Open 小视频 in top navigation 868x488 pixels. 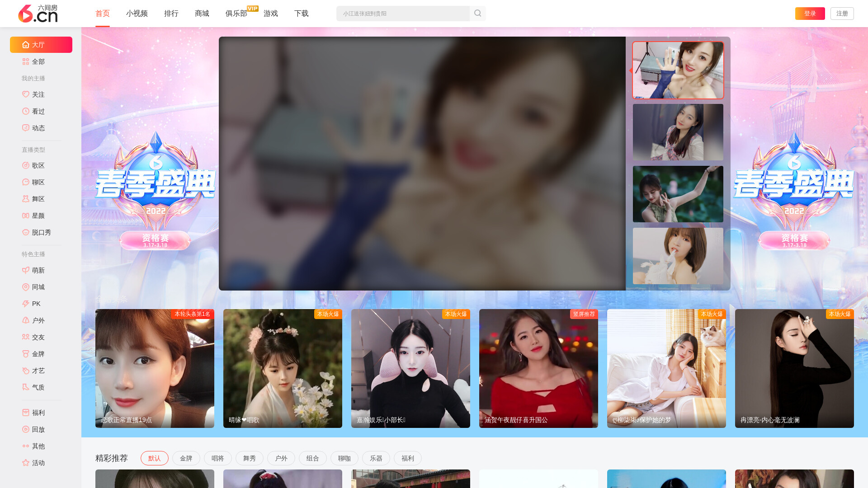click(x=137, y=14)
